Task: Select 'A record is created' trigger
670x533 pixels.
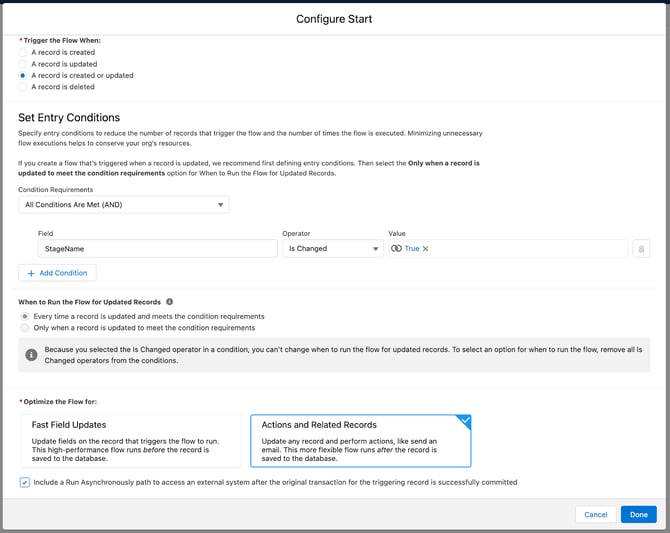Action: 24,52
